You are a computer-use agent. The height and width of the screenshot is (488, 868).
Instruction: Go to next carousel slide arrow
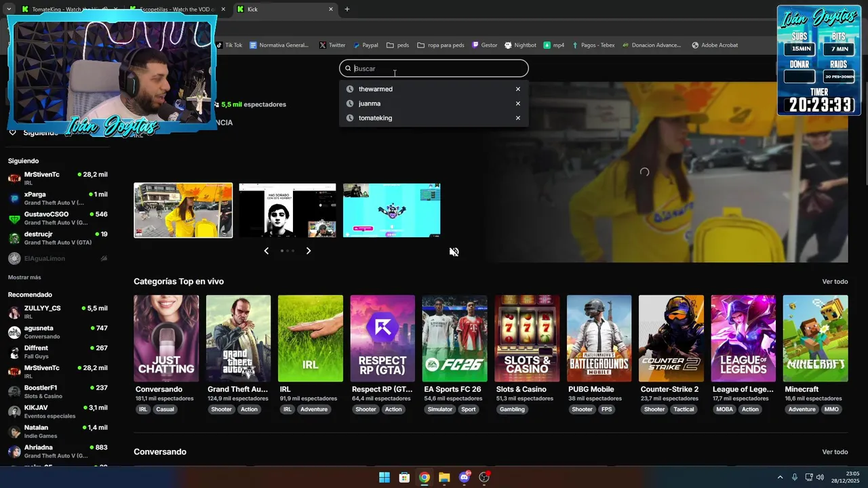point(309,251)
